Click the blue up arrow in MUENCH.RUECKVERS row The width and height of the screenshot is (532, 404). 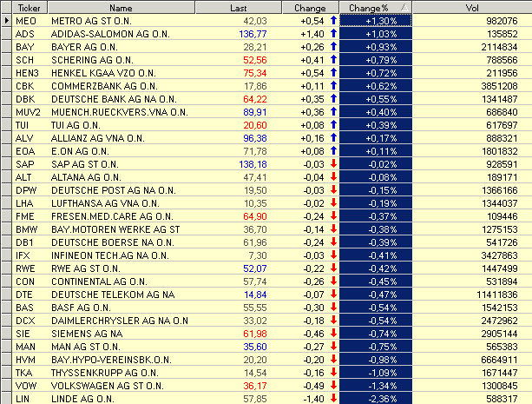[x=333, y=111]
